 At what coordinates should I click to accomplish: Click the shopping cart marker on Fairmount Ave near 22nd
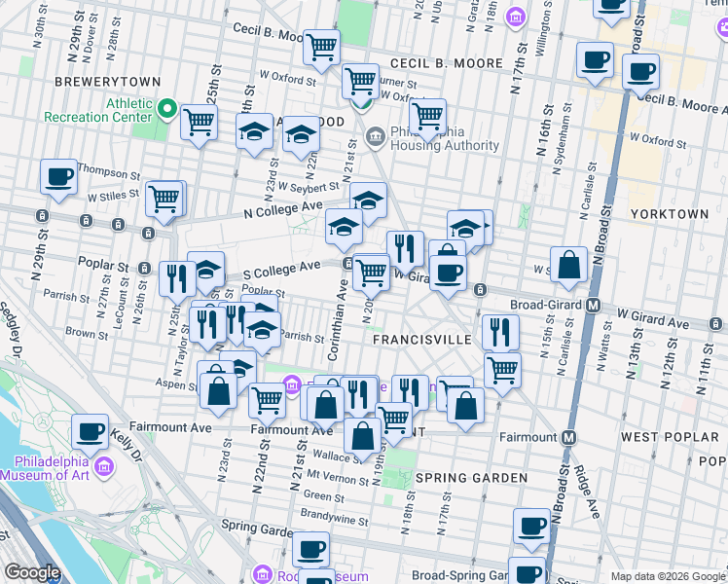(267, 402)
